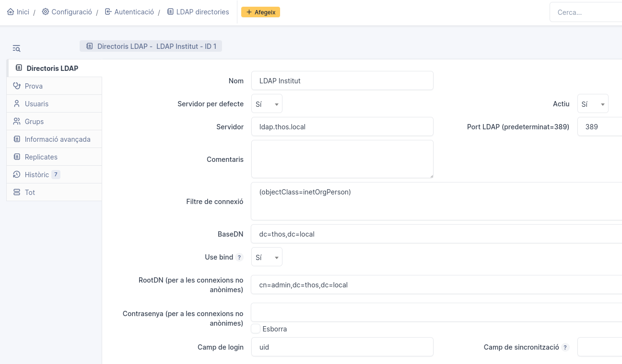Open the Històric tab

pos(54,175)
